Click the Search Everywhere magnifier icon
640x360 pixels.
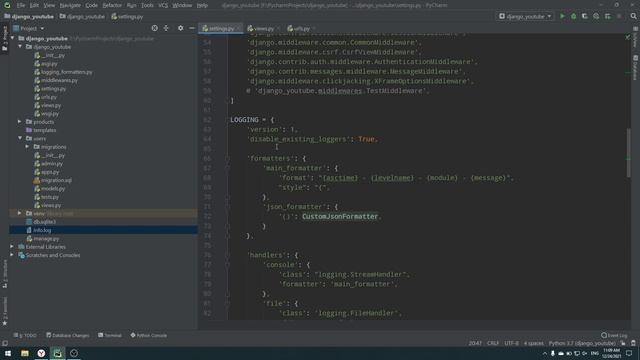tap(633, 16)
